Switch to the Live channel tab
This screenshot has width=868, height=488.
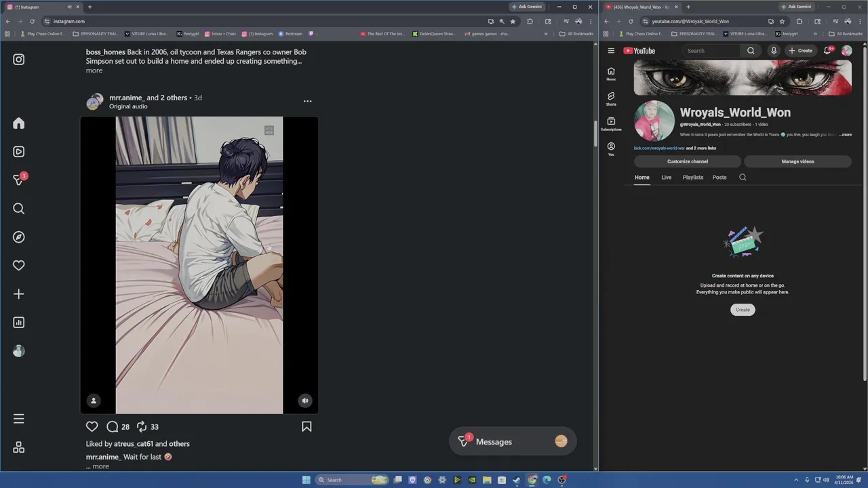[x=667, y=178]
